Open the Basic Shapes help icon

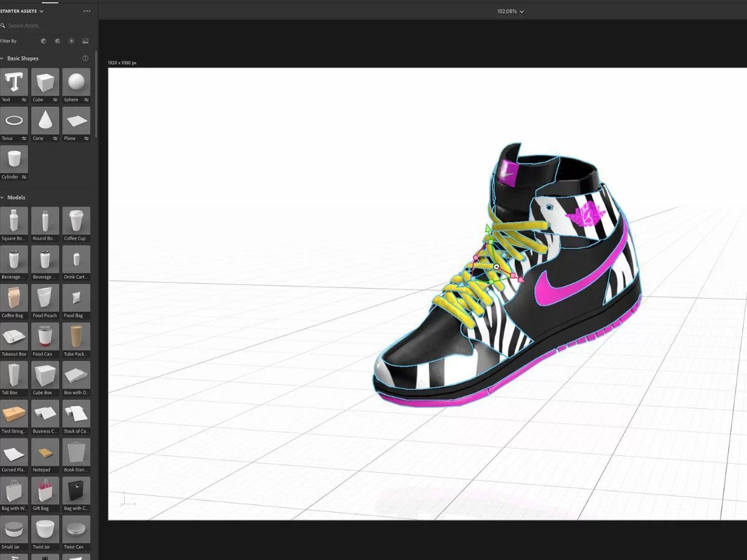point(85,58)
